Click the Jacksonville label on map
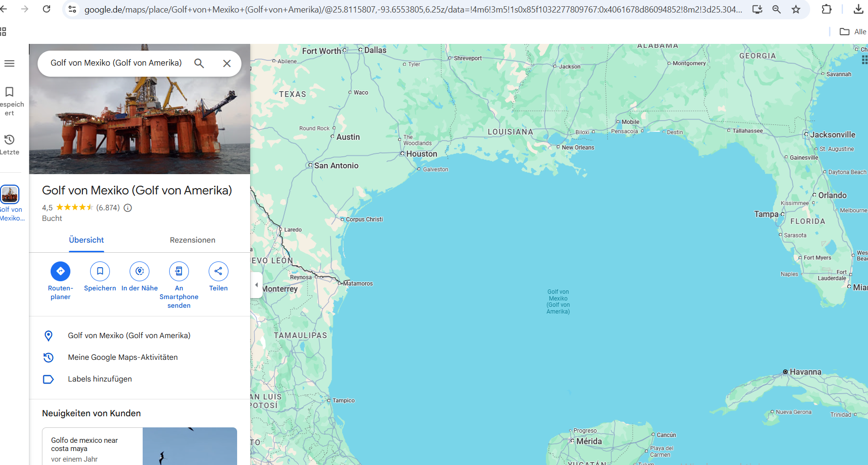 tap(833, 135)
